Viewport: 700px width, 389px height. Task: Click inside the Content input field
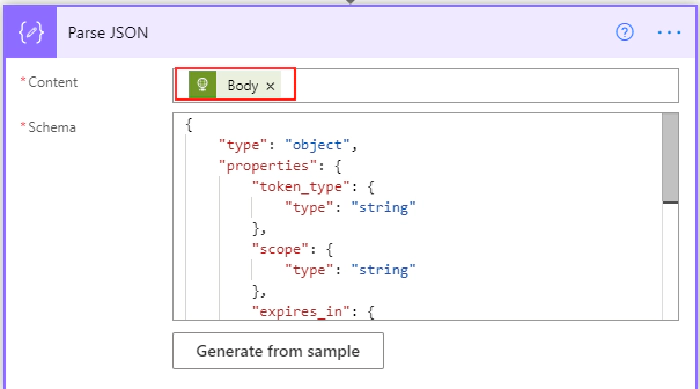coord(425,85)
